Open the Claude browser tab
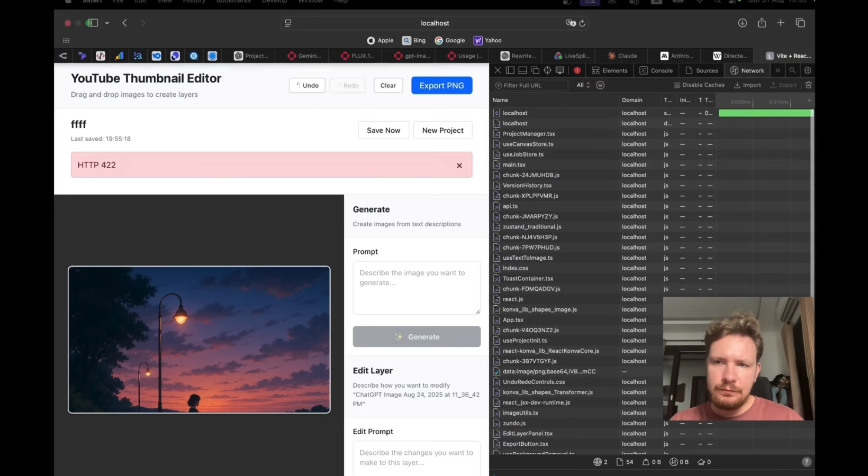The width and height of the screenshot is (868, 476). (x=622, y=56)
